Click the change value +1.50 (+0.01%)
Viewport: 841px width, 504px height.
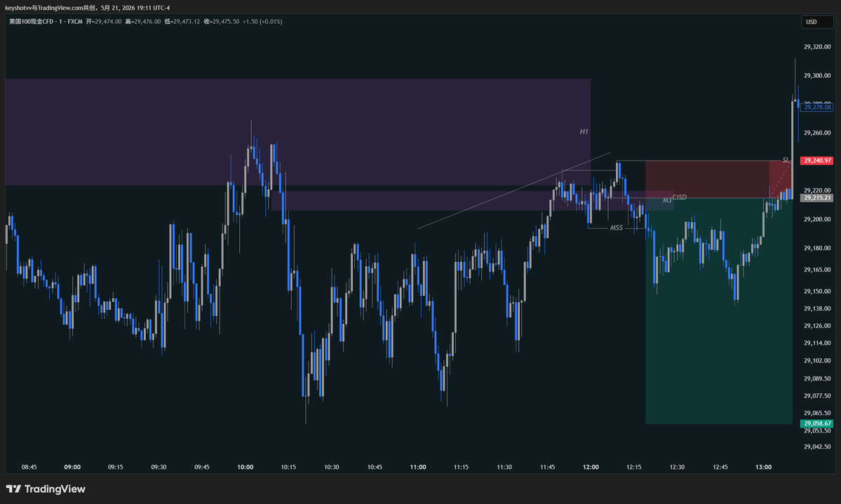[262, 22]
